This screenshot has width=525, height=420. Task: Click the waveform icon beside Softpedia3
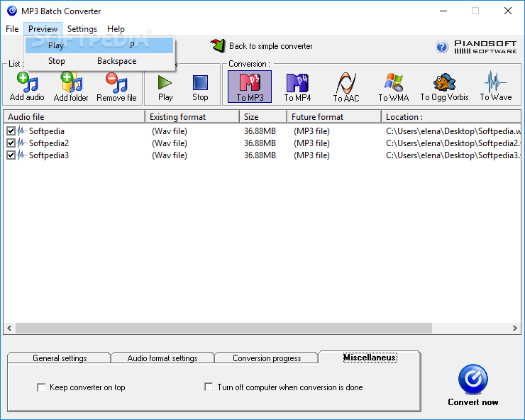point(22,155)
